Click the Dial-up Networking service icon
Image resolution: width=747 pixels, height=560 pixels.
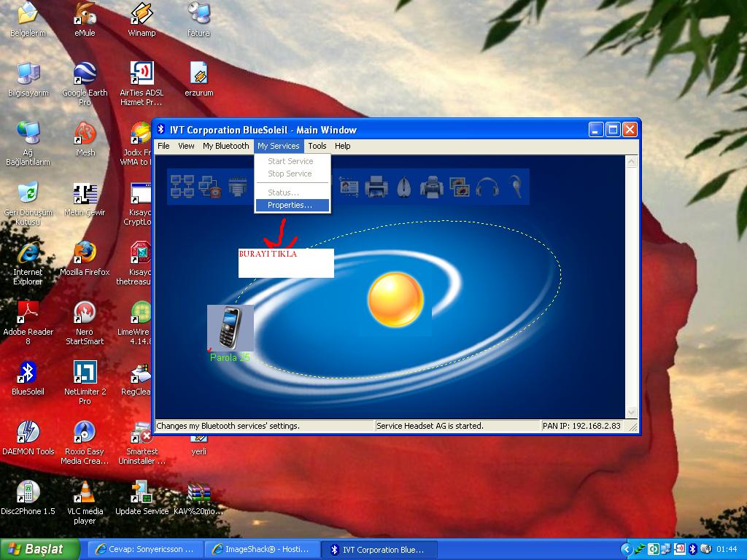[x=210, y=187]
